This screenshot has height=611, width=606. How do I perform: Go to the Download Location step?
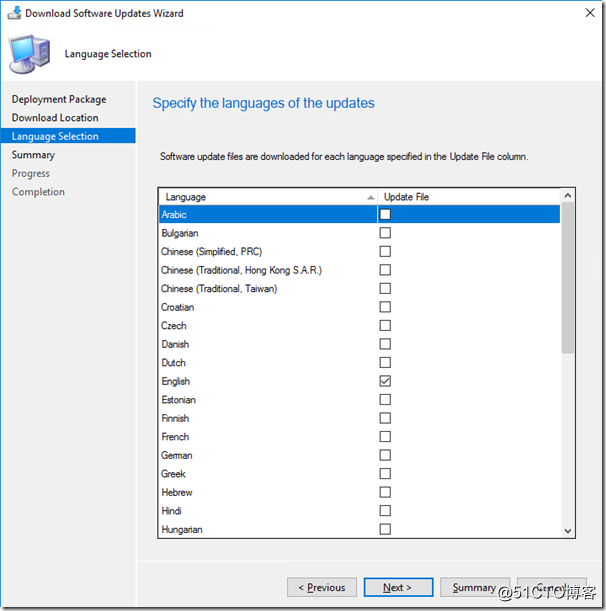coord(55,118)
